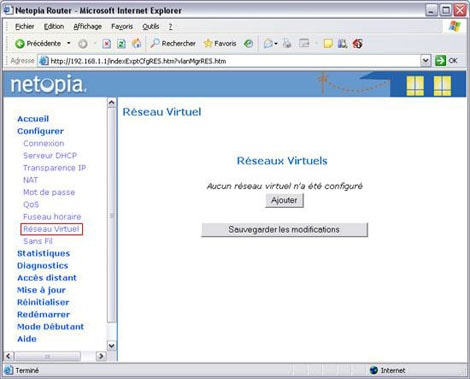
Task: Open Serveur DHCP settings
Action: click(x=50, y=155)
